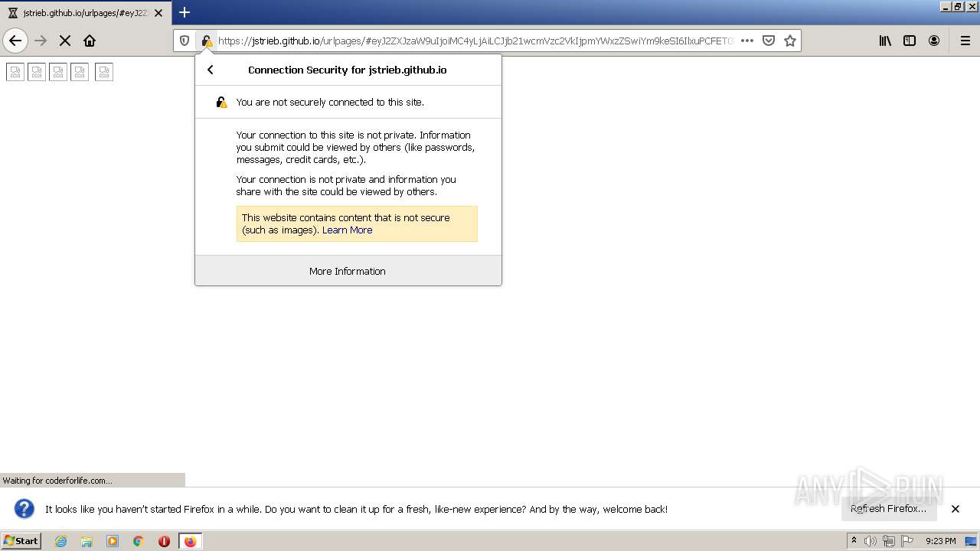Viewport: 980px width, 551px height.
Task: Show the sidebars
Action: click(x=910, y=41)
